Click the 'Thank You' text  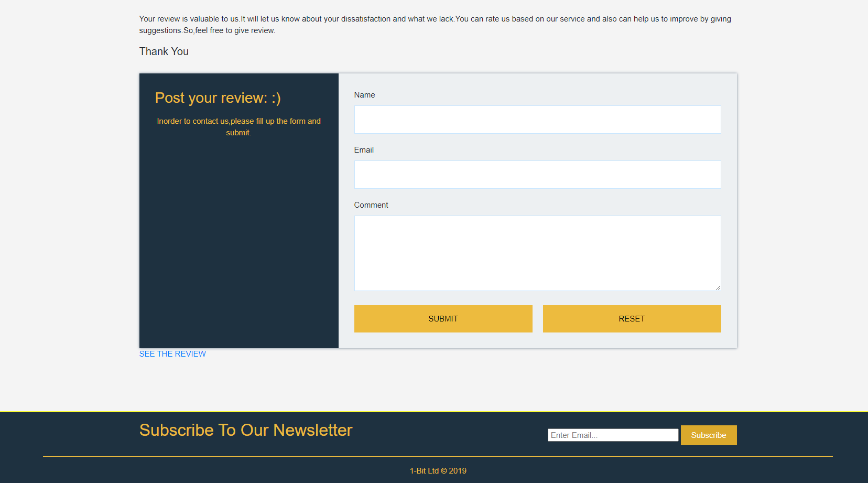click(x=164, y=51)
